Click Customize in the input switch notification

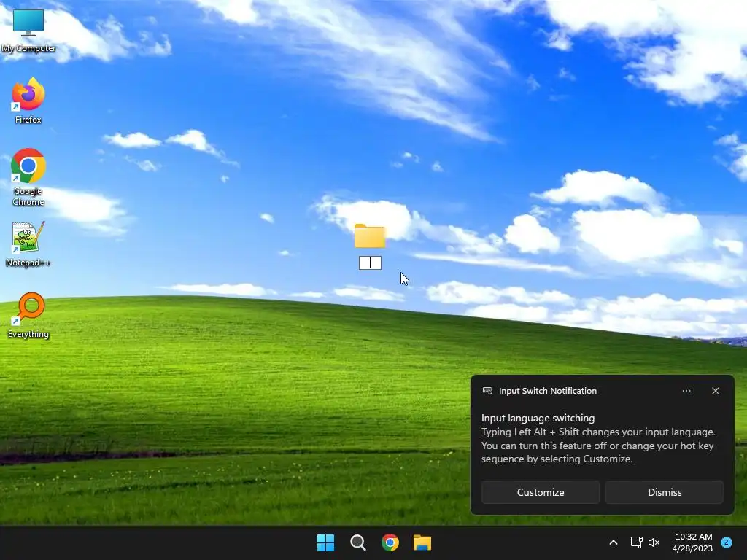(541, 492)
